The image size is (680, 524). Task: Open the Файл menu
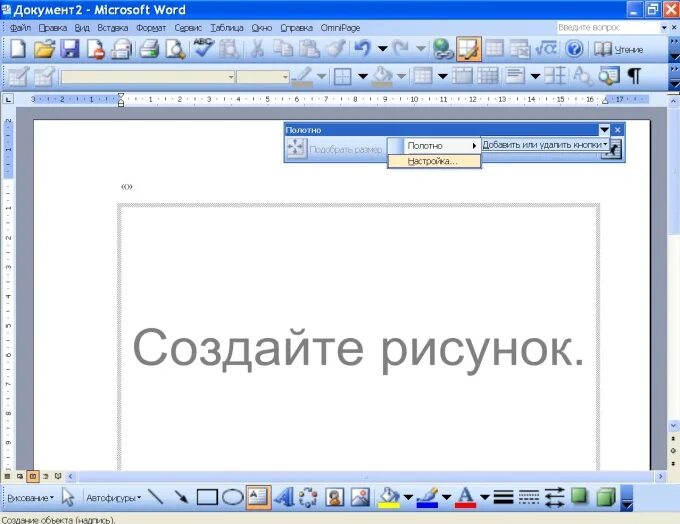click(20, 28)
